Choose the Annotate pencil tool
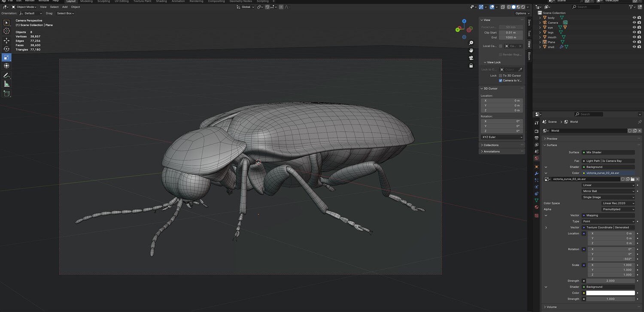Screen dimensions: 644x312 tap(6, 76)
